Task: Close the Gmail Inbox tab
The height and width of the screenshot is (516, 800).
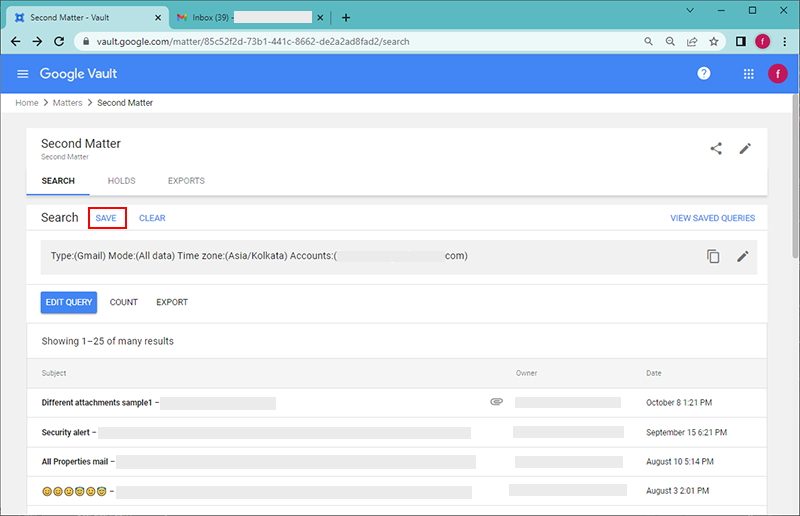Action: pos(320,17)
